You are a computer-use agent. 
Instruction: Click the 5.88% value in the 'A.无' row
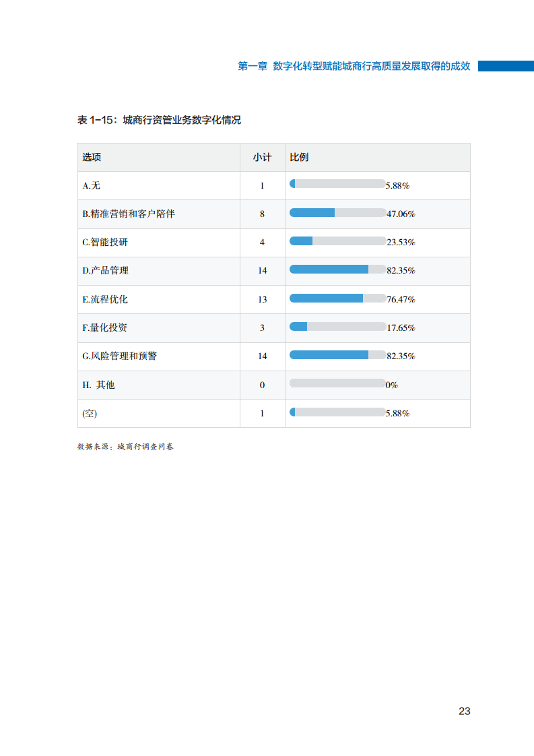click(397, 185)
